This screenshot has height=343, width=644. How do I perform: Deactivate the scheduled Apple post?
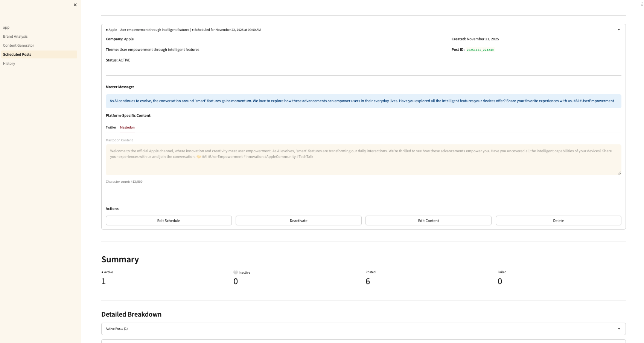pyautogui.click(x=298, y=221)
